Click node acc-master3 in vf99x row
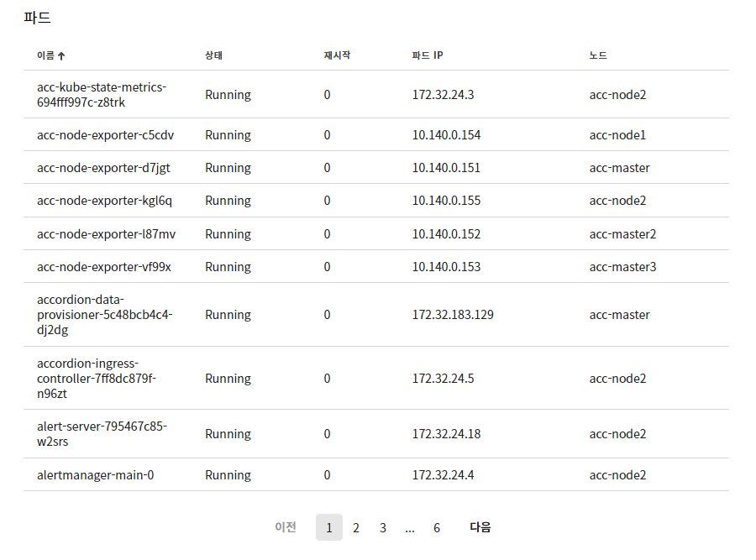 pos(622,267)
